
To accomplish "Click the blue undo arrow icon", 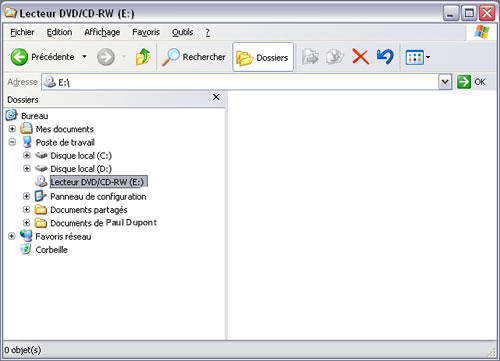I will (x=385, y=57).
